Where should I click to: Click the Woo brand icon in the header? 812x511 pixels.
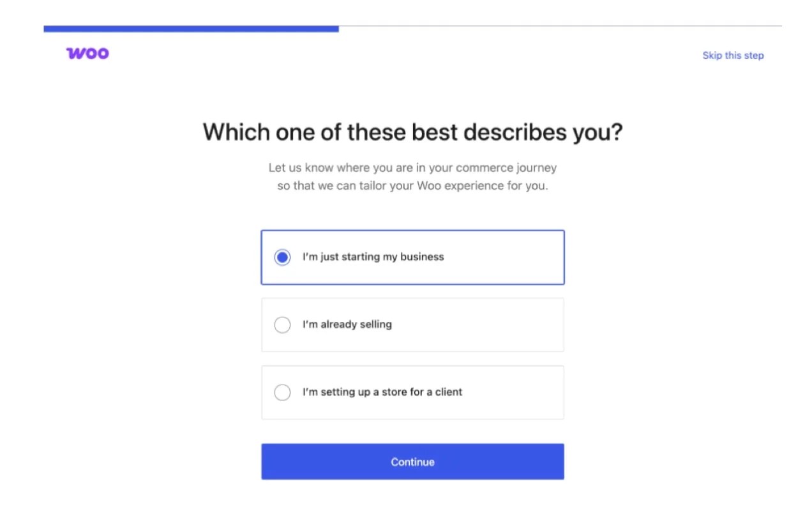tap(86, 53)
